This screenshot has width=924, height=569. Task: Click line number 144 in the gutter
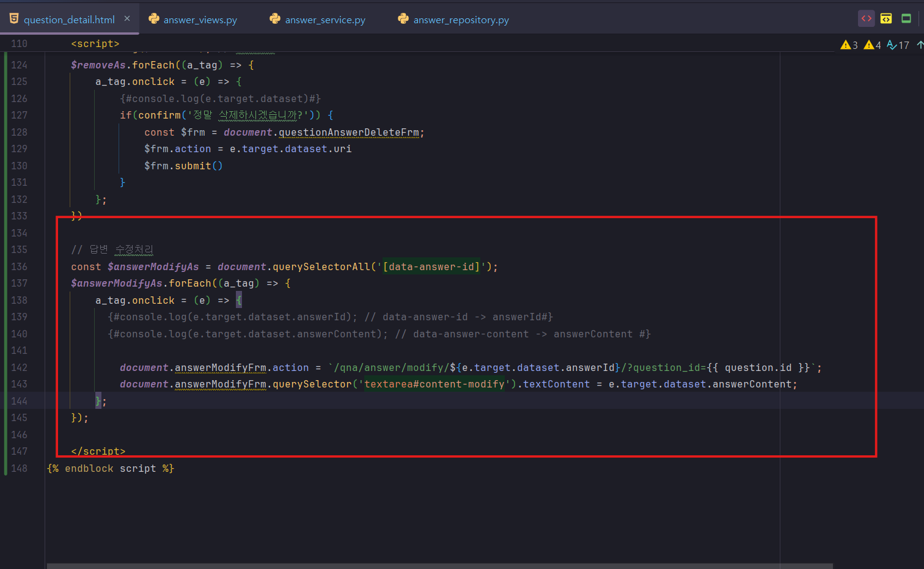pyautogui.click(x=19, y=401)
